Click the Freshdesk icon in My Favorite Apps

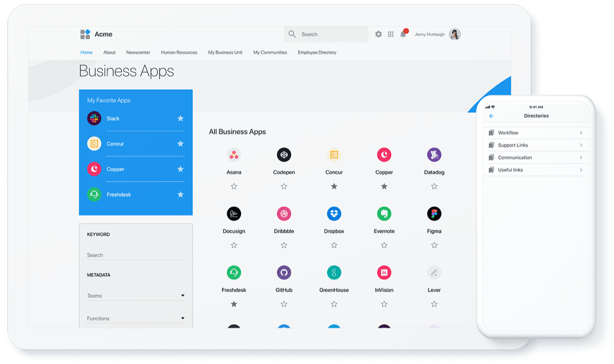tap(94, 194)
